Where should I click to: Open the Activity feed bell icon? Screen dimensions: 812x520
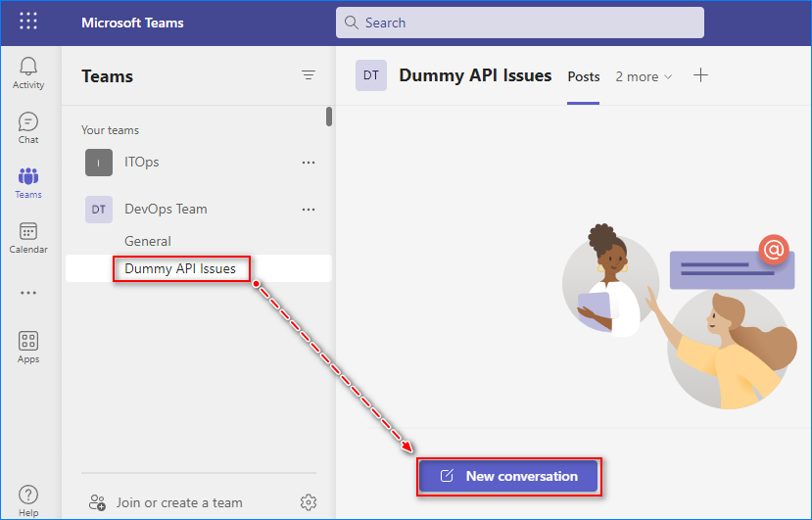28,67
